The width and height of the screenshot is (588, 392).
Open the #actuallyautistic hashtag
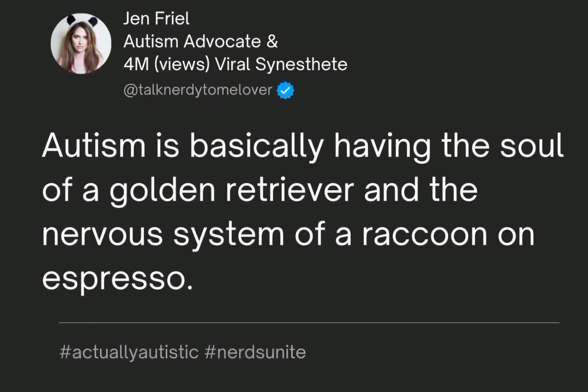pos(129,352)
